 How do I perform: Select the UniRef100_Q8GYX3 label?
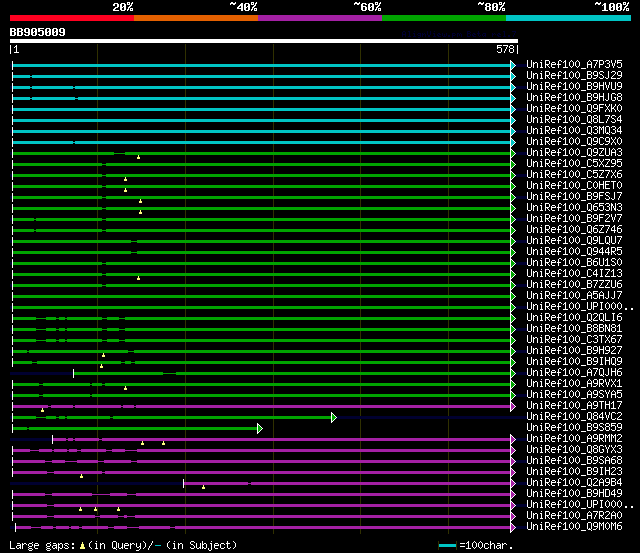click(574, 450)
